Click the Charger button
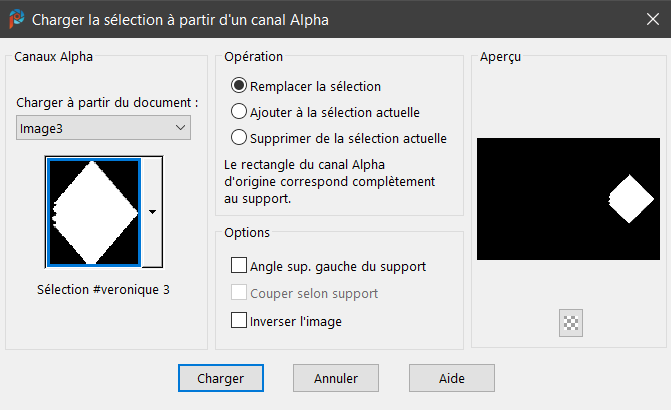Viewport: 671px width, 410px height. [220, 378]
